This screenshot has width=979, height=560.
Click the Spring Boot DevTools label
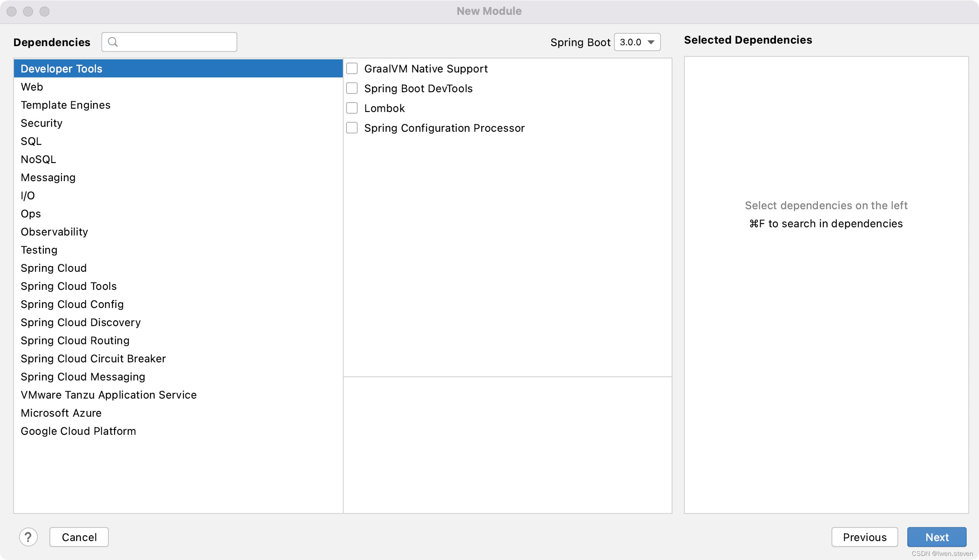[418, 88]
